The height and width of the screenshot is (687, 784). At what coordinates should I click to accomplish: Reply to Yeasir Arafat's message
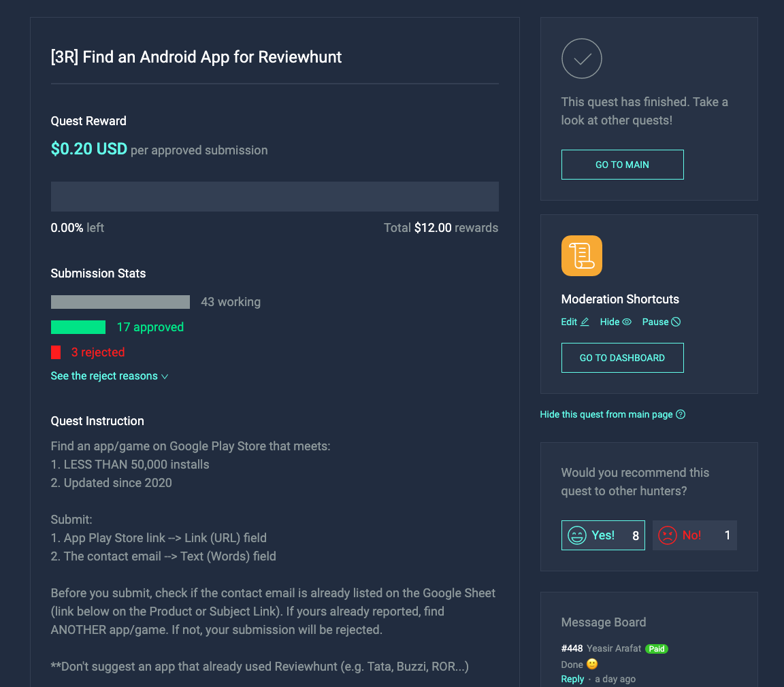tap(572, 679)
